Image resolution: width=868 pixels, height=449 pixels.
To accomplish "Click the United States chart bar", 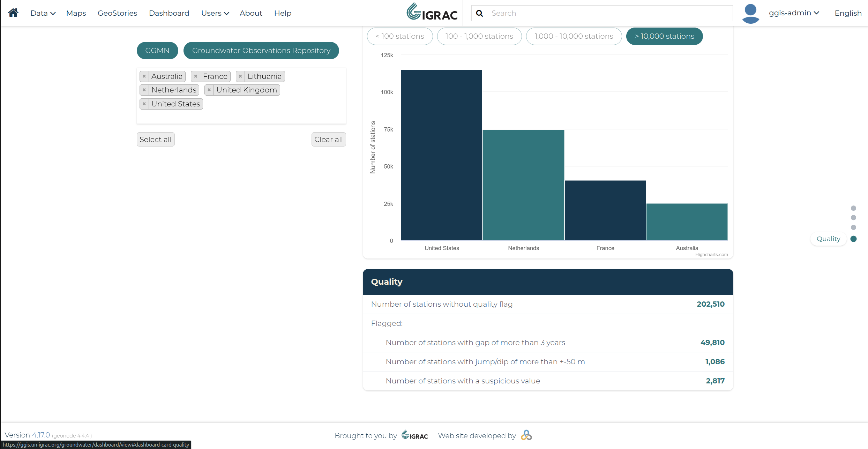I will coord(442,155).
